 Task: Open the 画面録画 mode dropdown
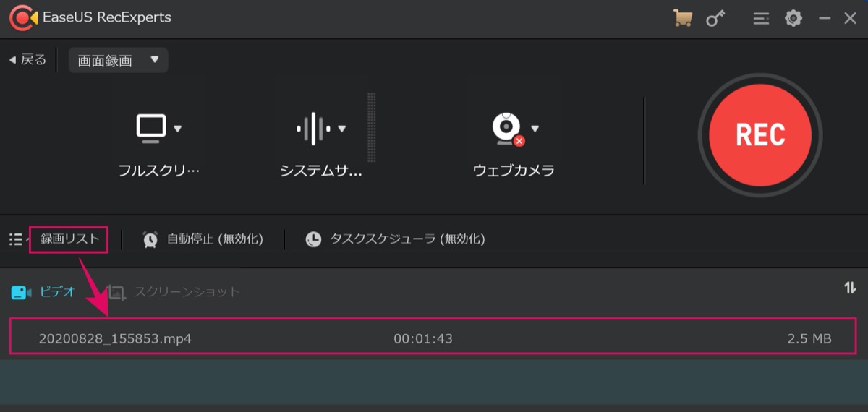[118, 61]
